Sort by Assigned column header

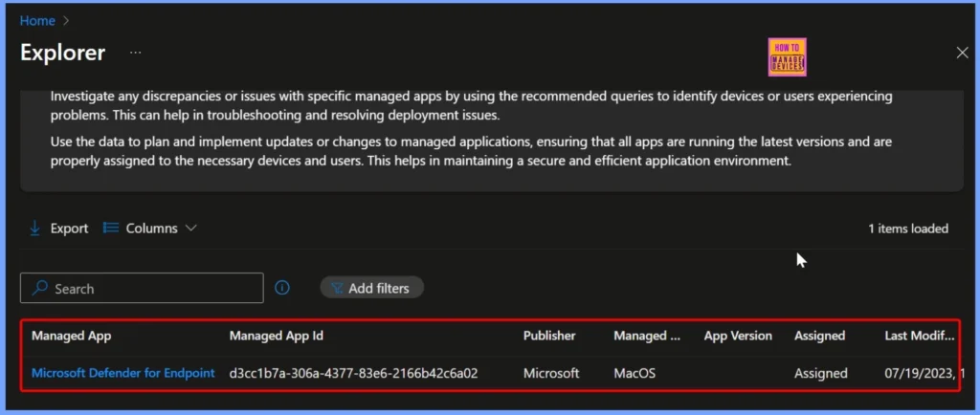coord(819,336)
